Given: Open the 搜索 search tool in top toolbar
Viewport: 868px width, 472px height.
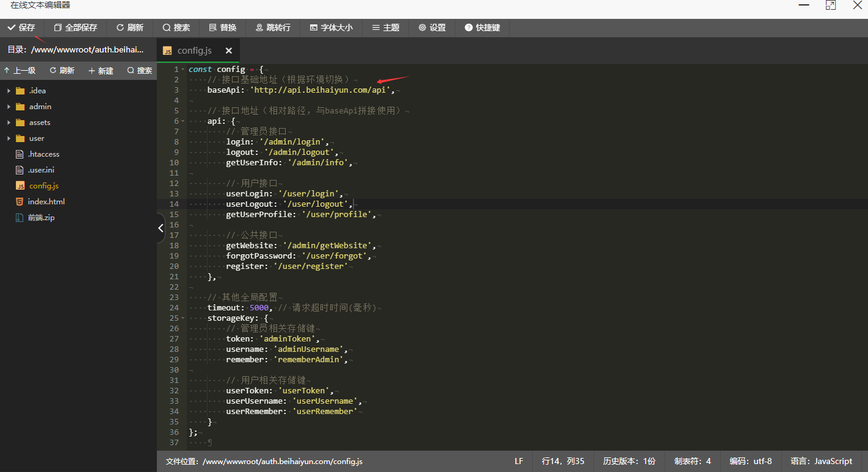Looking at the screenshot, I should pyautogui.click(x=176, y=28).
